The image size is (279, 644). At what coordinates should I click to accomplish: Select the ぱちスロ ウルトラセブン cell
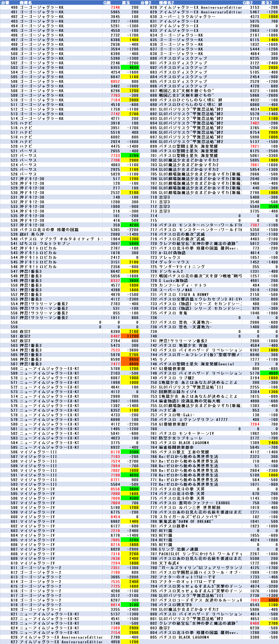[60, 243]
